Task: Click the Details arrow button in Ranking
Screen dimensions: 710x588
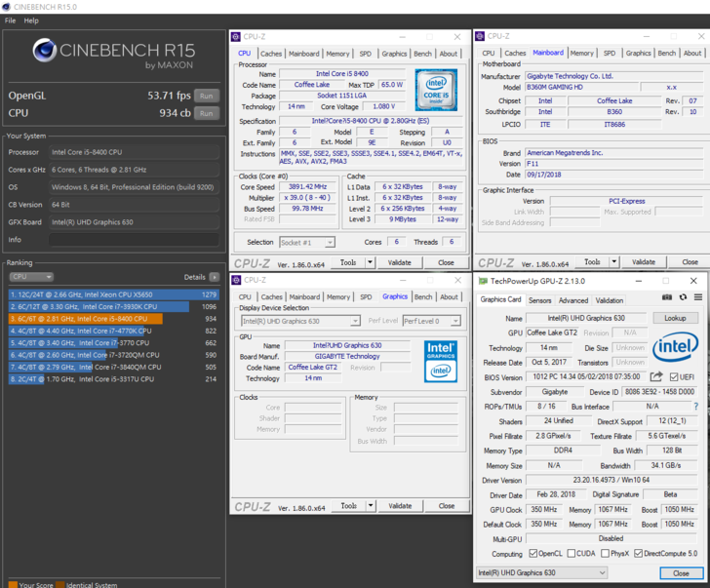Action: pos(214,277)
